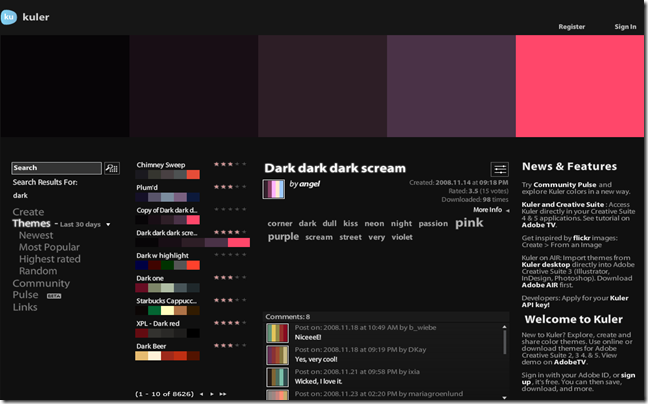Select Newest themes filter
This screenshot has width=648, height=404.
pyautogui.click(x=36, y=235)
